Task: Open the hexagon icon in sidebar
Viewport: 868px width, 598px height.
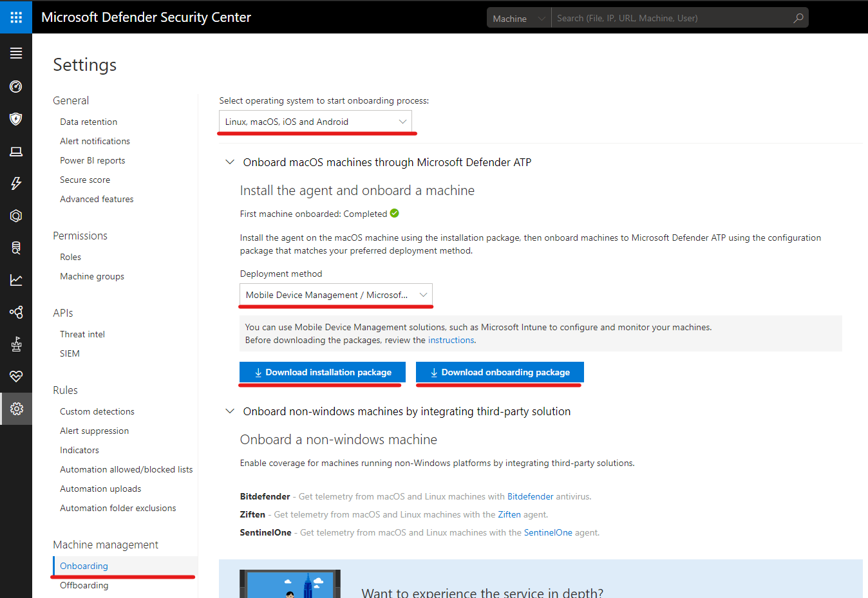Action: tap(16, 216)
